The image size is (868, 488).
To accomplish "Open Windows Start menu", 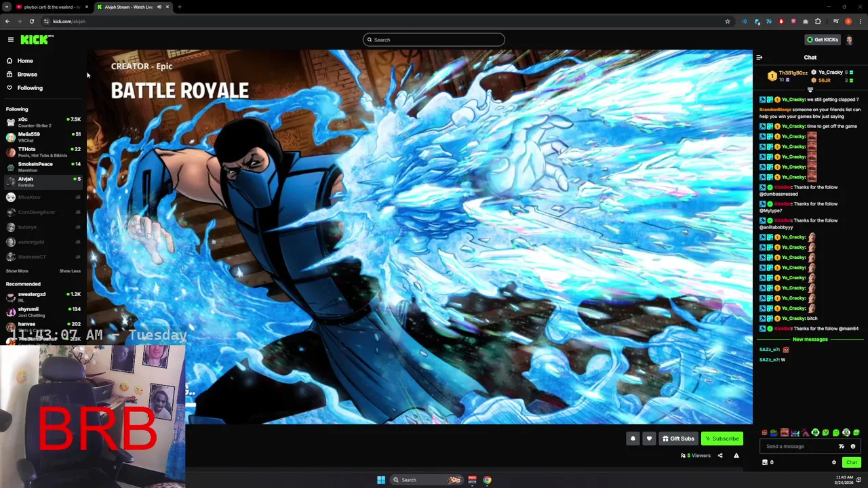I will point(381,480).
